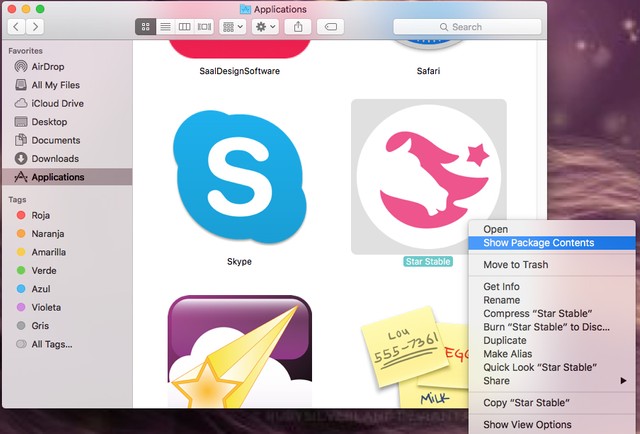Image resolution: width=640 pixels, height=434 pixels.
Task: Click the Star Stable name label
Action: tap(428, 261)
